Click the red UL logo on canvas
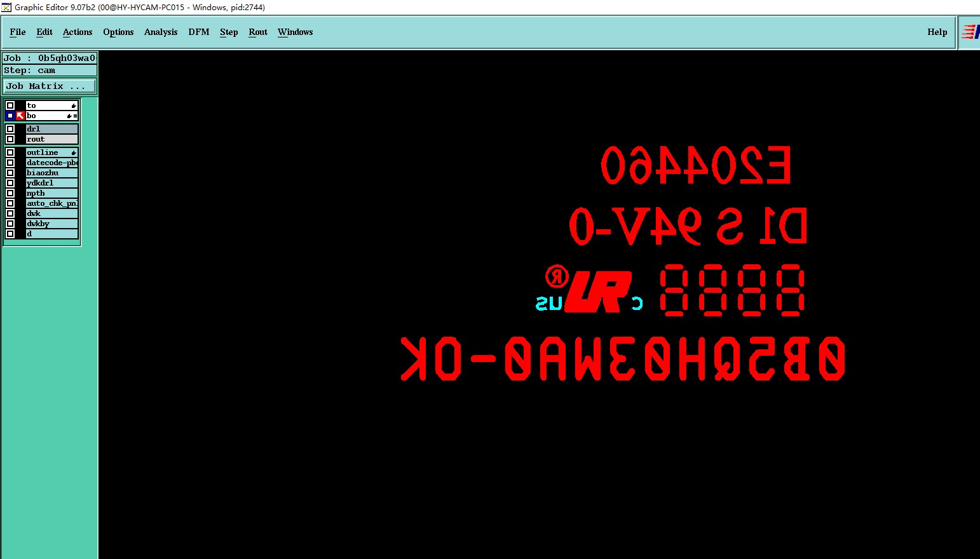This screenshot has height=559, width=980. pos(598,292)
